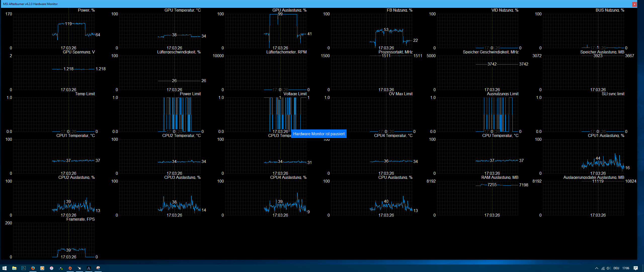Click the 17:06 taskbar clock
The height and width of the screenshot is (272, 644).
[x=626, y=268]
